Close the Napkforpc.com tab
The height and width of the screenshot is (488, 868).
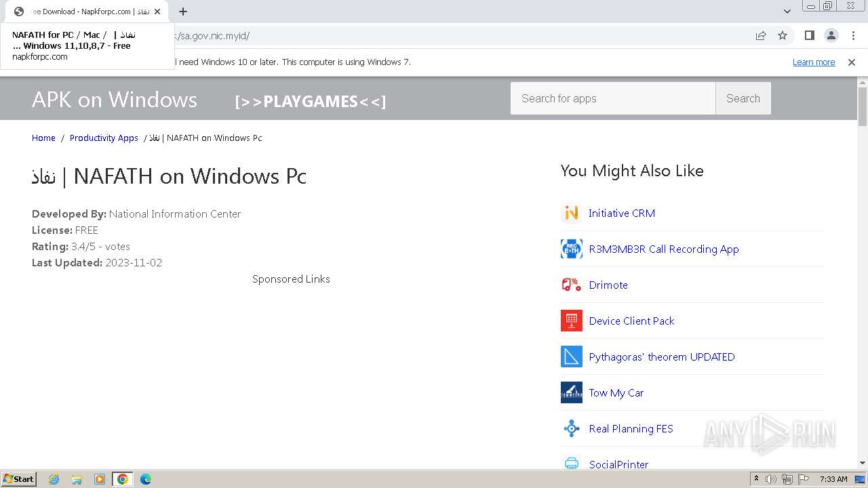(157, 12)
